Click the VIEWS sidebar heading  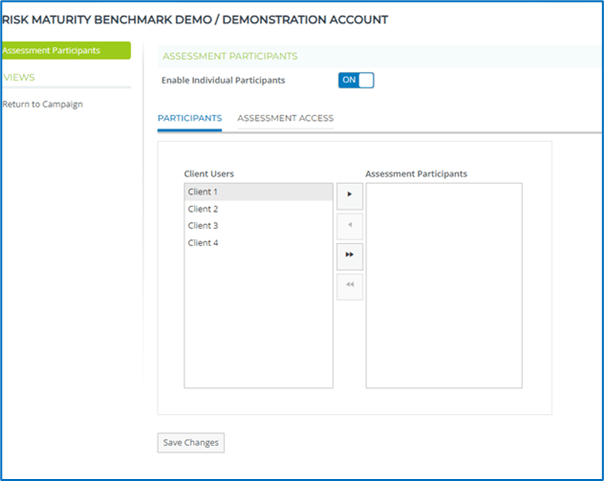[x=19, y=77]
